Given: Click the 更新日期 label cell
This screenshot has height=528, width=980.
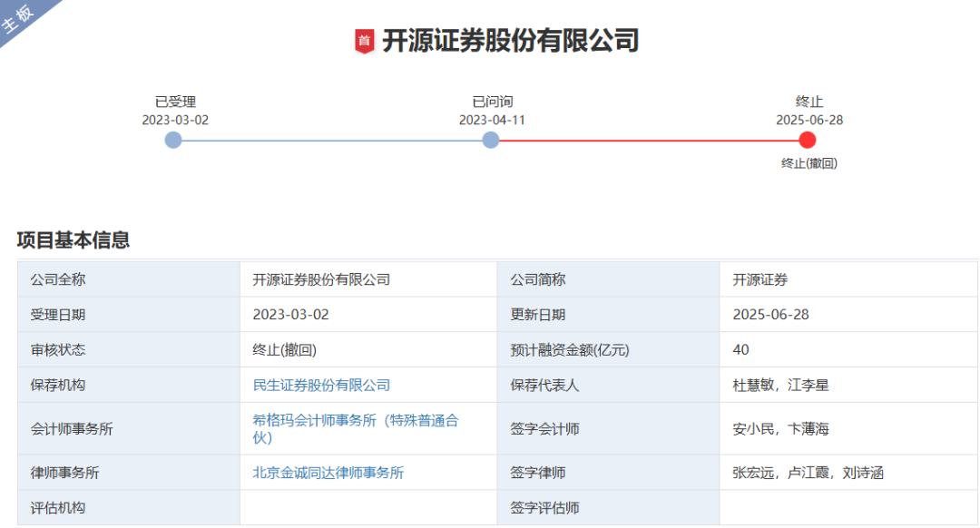Looking at the screenshot, I should pos(608,314).
